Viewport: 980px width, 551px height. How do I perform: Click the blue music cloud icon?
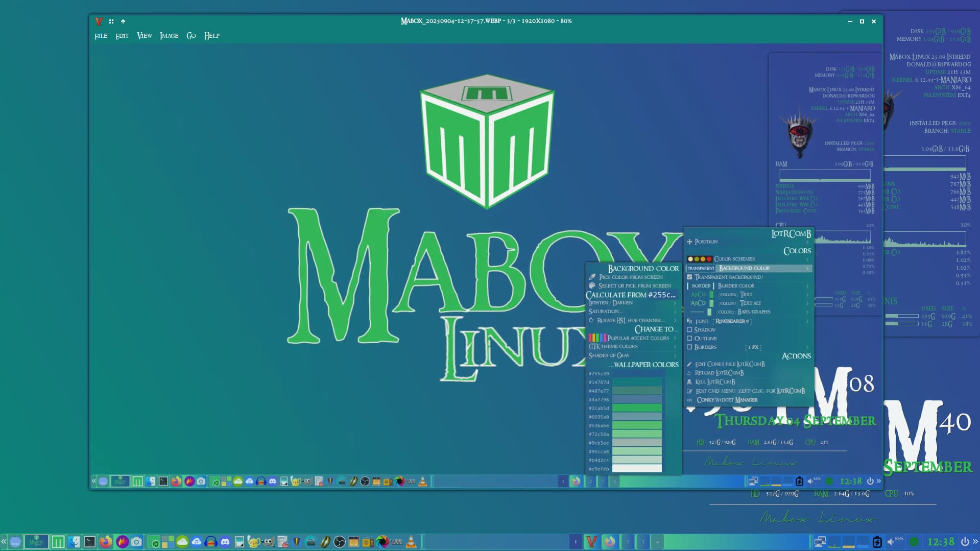pyautogui.click(x=197, y=542)
